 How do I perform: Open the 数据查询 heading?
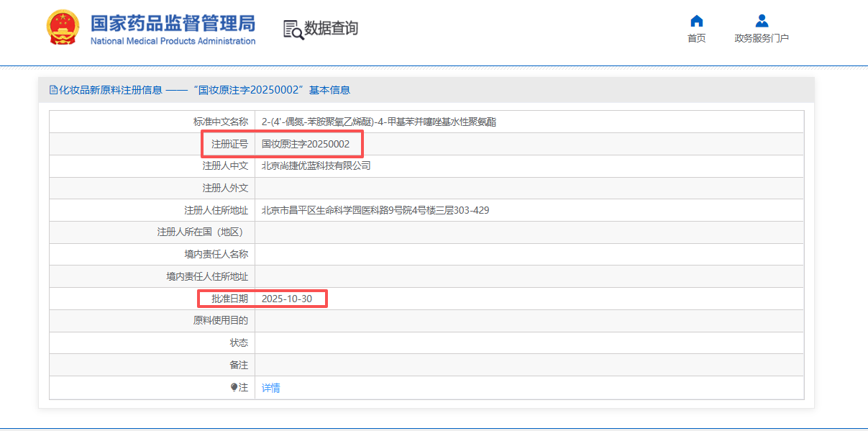pyautogui.click(x=331, y=29)
